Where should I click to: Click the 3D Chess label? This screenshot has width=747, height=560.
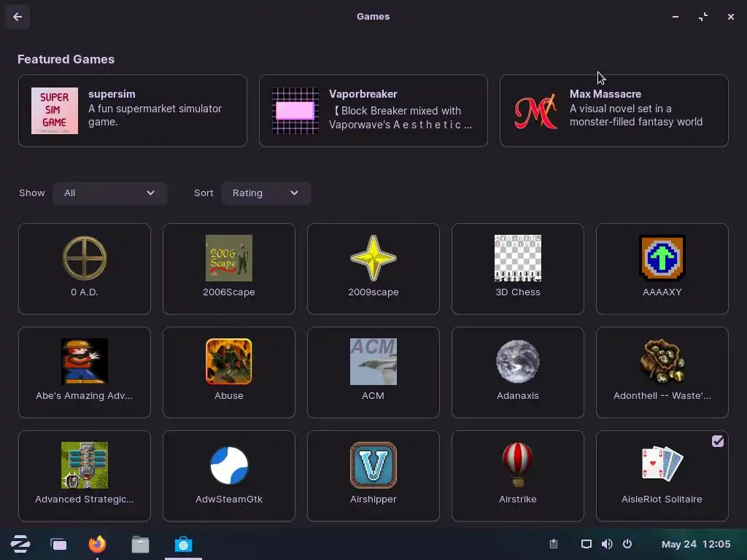tap(518, 292)
